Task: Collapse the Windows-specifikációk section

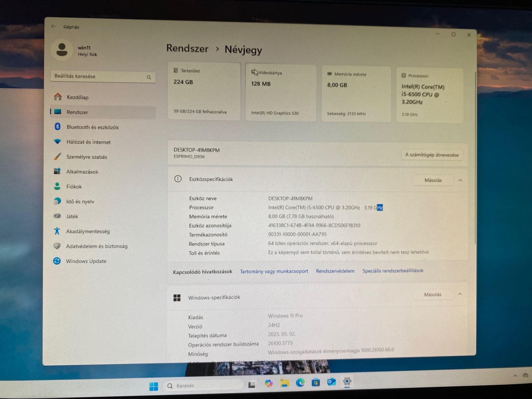Action: click(x=460, y=294)
